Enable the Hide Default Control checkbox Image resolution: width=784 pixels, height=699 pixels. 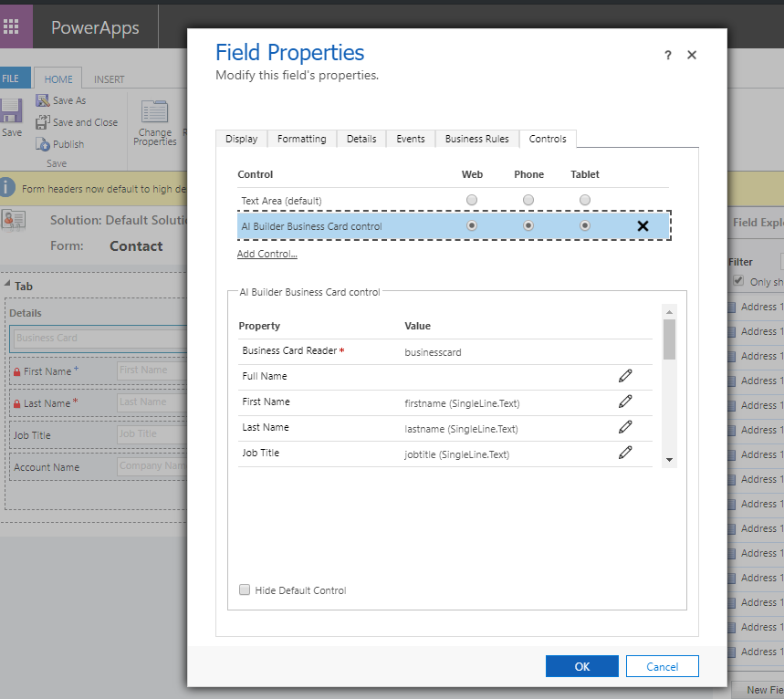coord(245,589)
